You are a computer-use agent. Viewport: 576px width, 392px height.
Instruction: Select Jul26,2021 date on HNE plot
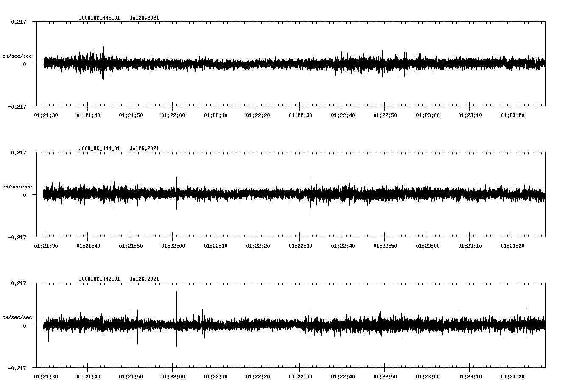[144, 18]
